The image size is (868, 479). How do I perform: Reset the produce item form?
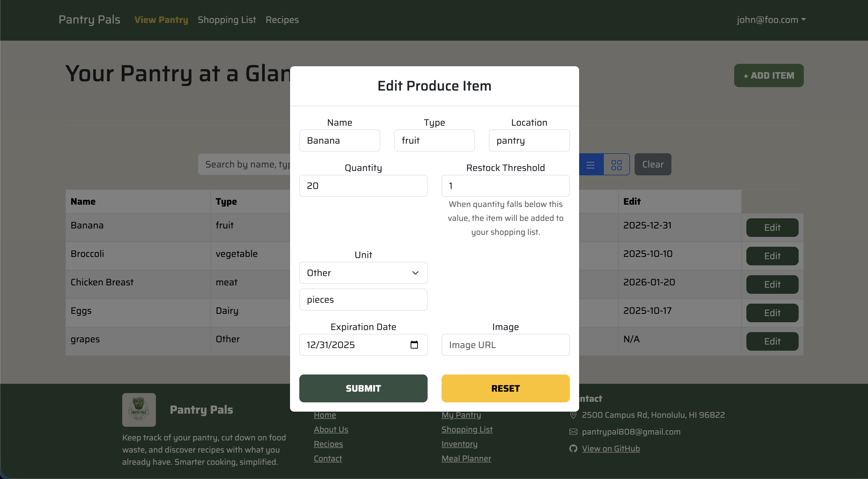(505, 388)
